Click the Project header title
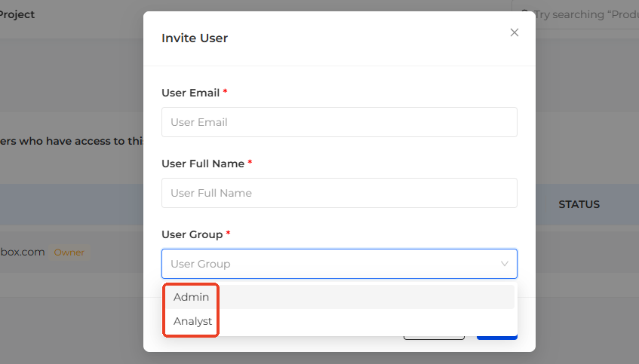639x364 pixels. (x=17, y=14)
